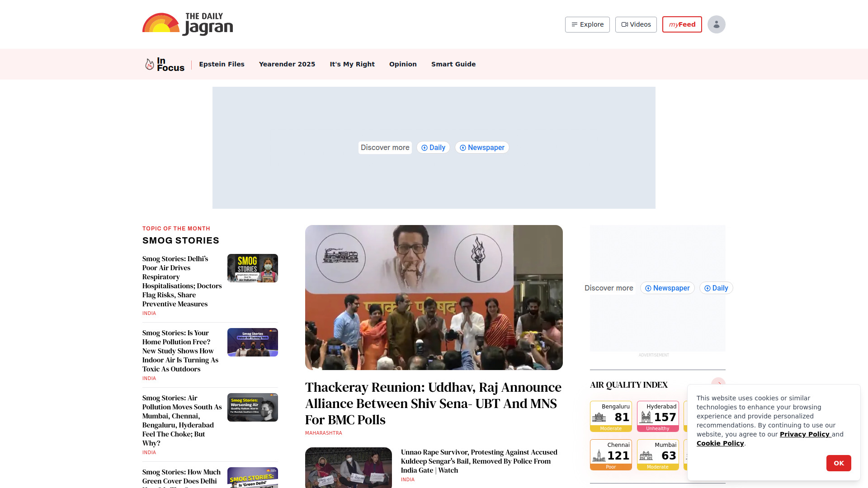Open the Videos section
This screenshot has width=868, height=488.
click(636, 24)
